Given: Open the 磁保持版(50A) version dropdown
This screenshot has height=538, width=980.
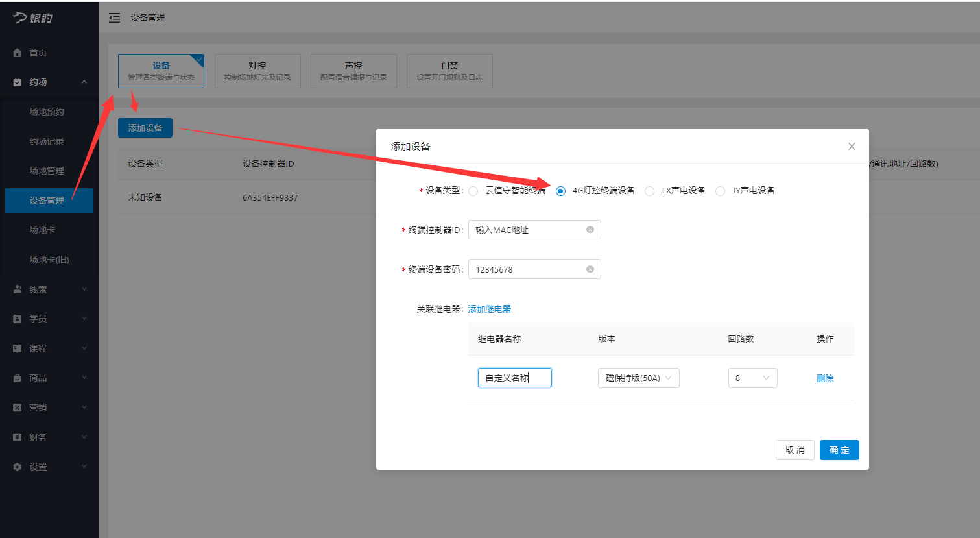Looking at the screenshot, I should 638,378.
